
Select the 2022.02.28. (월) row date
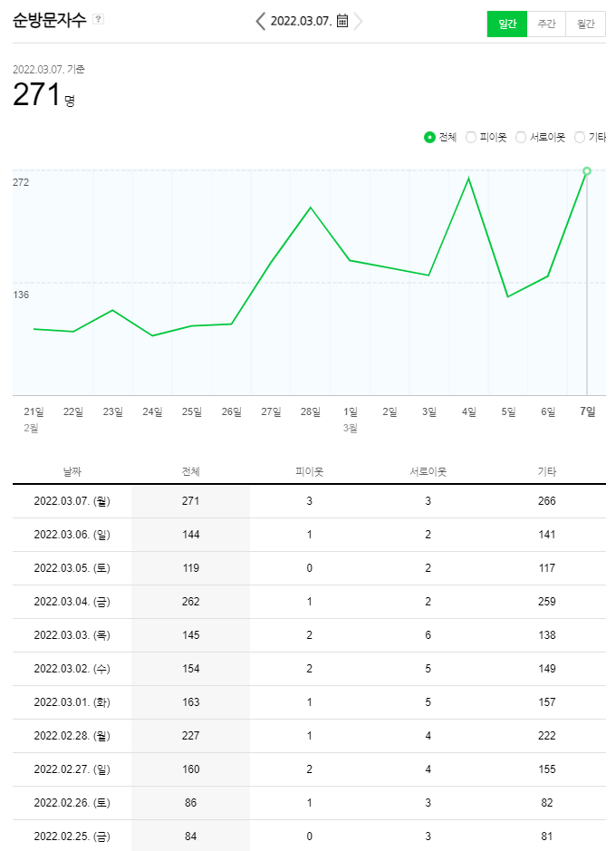(x=72, y=736)
